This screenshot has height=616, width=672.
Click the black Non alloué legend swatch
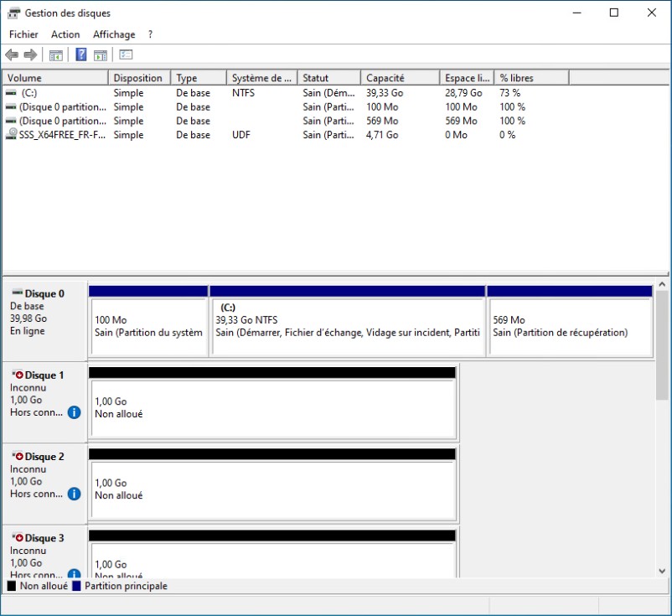coord(12,586)
